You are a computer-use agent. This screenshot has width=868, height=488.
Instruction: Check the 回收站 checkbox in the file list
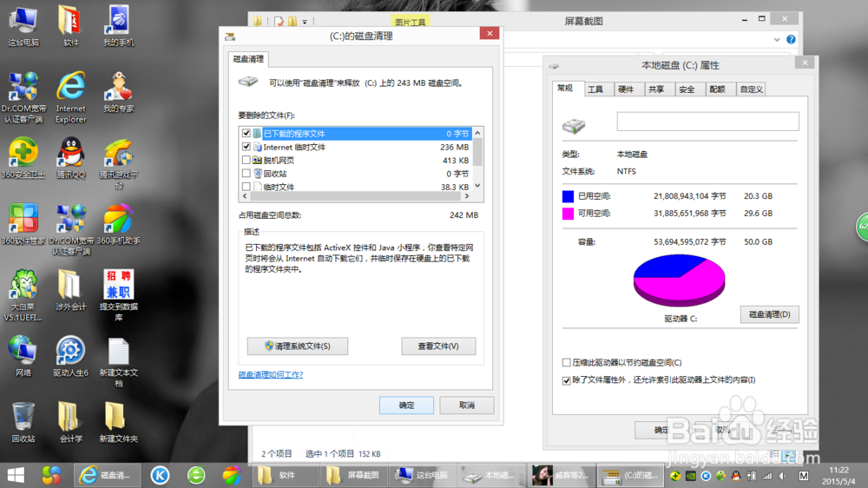pyautogui.click(x=247, y=174)
